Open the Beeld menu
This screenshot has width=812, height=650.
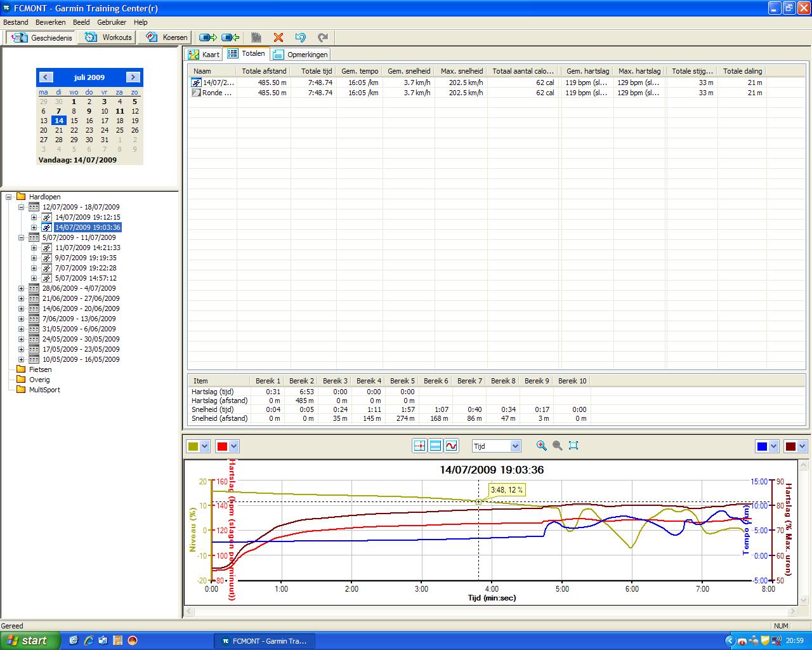pos(81,22)
